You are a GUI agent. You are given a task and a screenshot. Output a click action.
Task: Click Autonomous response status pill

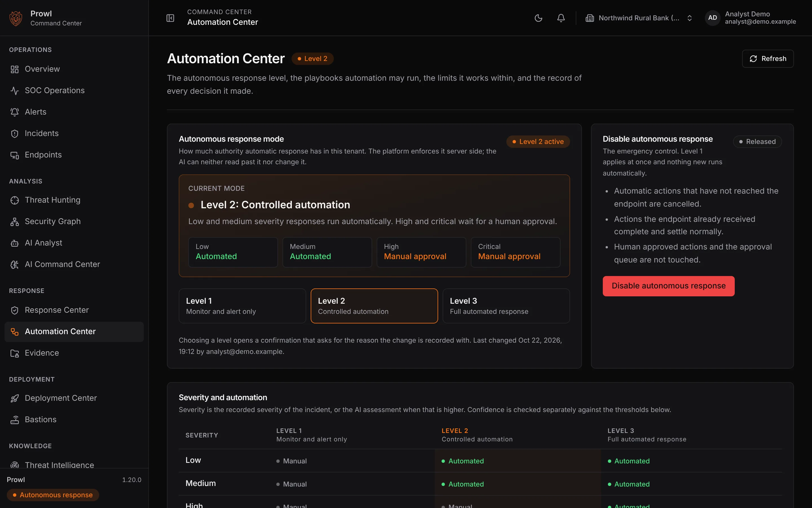point(53,495)
